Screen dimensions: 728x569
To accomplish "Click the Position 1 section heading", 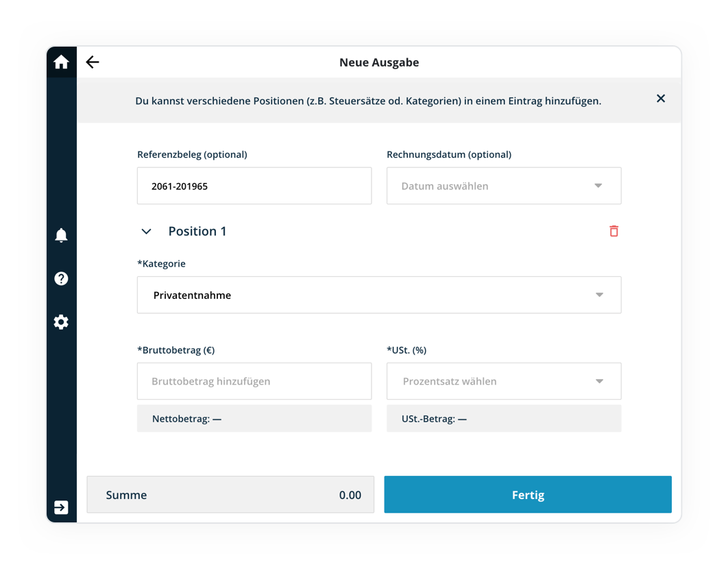I will tap(197, 232).
